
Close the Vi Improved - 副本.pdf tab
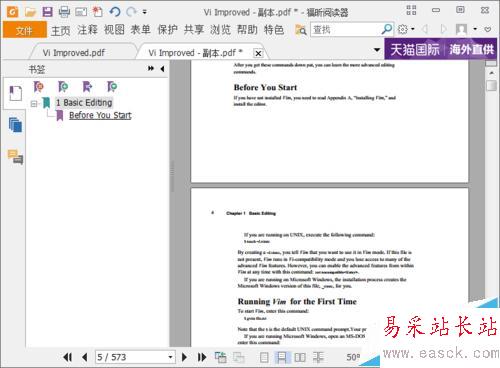click(258, 53)
